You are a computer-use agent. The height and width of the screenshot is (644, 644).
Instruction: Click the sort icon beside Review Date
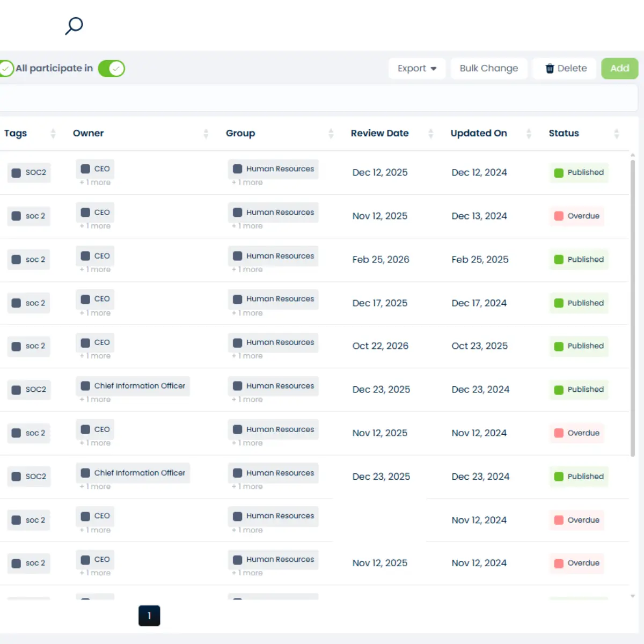[x=431, y=134]
